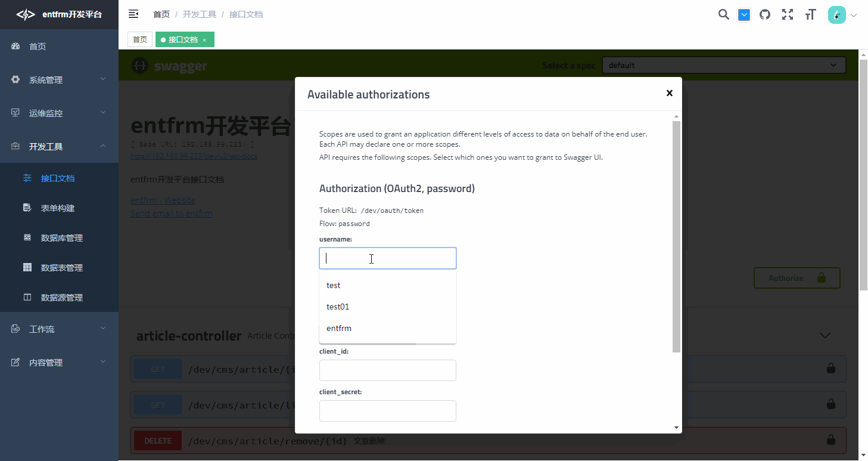Open the GitHub icon in the header

point(765,14)
